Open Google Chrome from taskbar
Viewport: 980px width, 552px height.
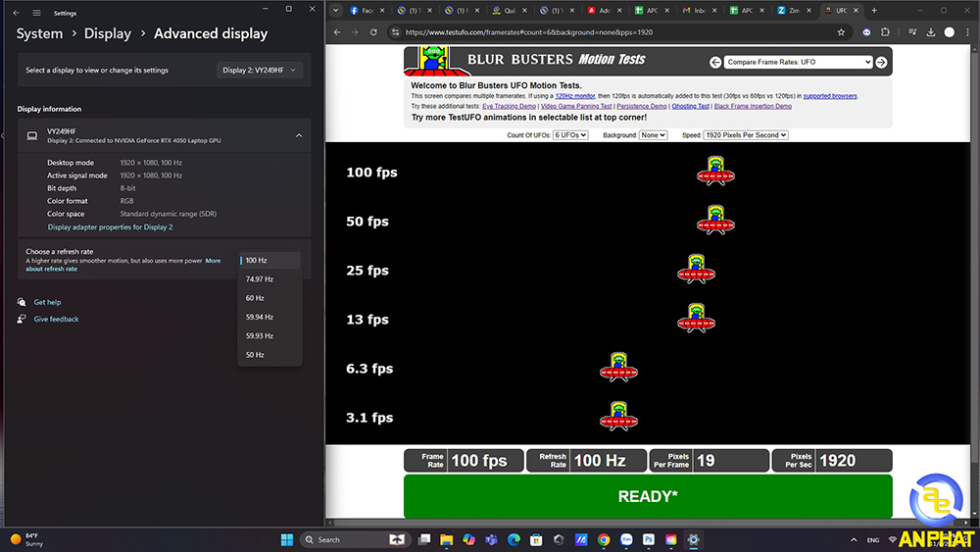pos(604,539)
